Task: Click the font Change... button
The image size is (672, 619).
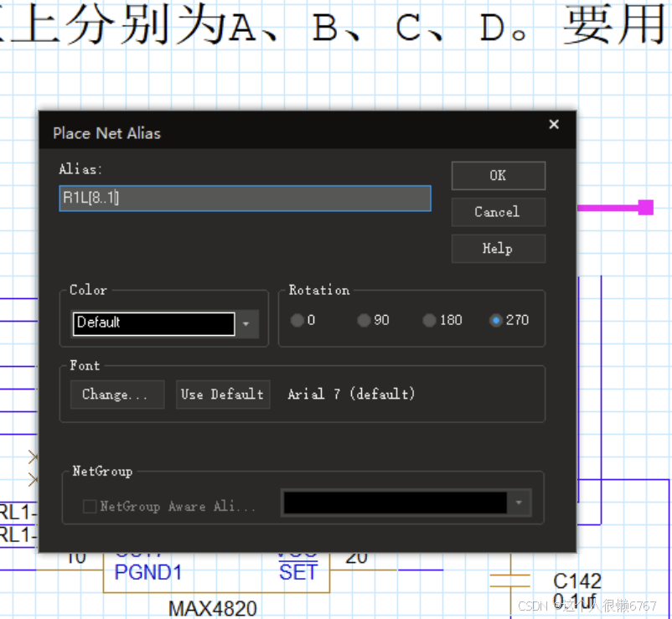Action: [117, 395]
